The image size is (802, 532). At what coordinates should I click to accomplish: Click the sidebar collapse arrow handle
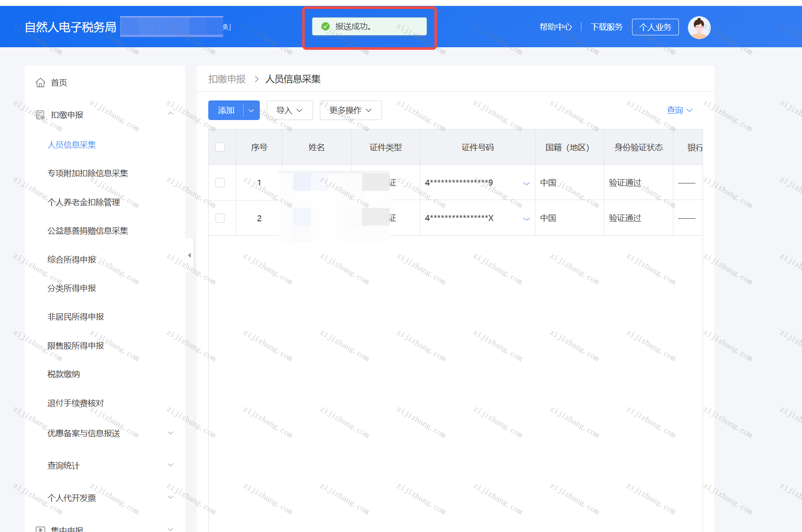coord(190,255)
